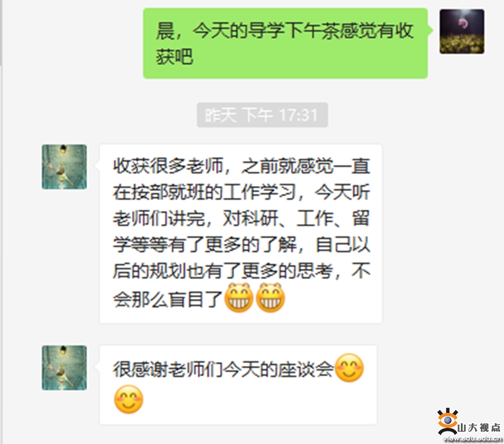Click the word 座谈会 in the last message

(306, 369)
